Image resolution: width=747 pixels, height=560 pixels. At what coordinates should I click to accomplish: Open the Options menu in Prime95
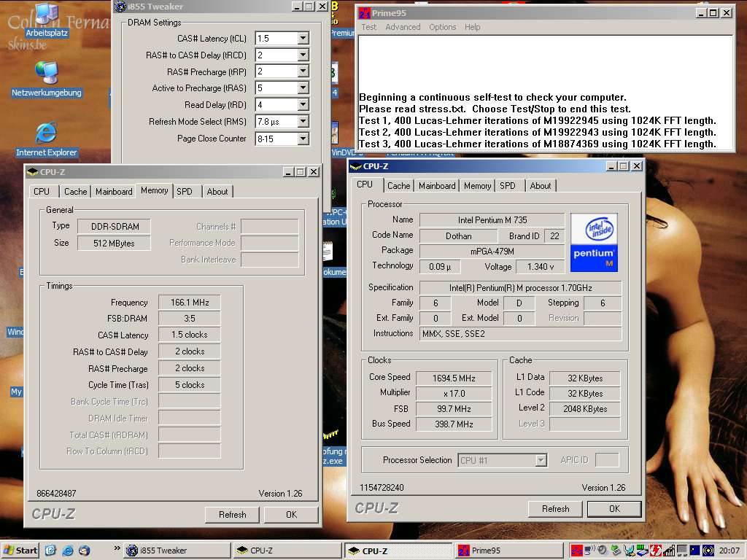(x=442, y=27)
